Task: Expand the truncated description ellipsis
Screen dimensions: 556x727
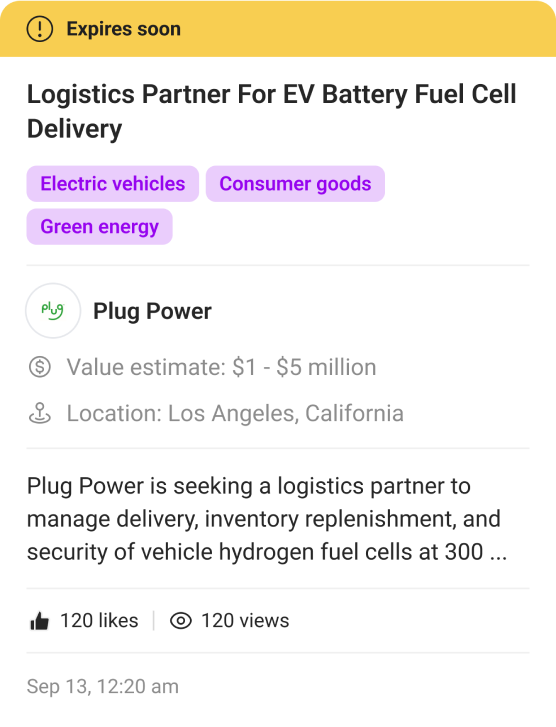Action: tap(498, 553)
